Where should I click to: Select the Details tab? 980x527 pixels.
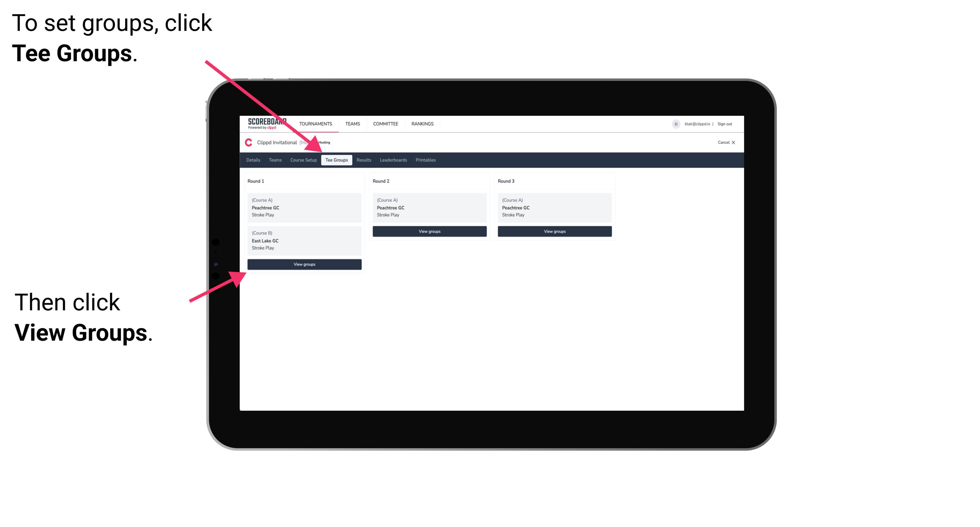click(x=253, y=160)
